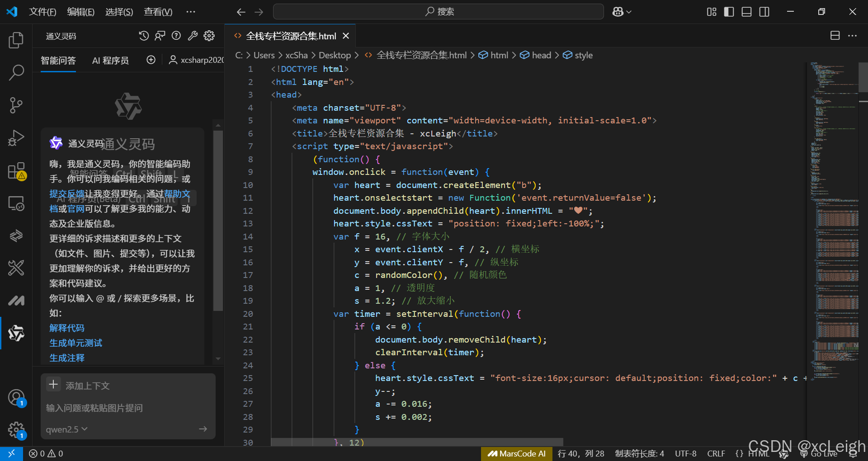Viewport: 868px width, 461px height.
Task: Open Tongyi Lingma feedback icon
Action: [x=160, y=36]
